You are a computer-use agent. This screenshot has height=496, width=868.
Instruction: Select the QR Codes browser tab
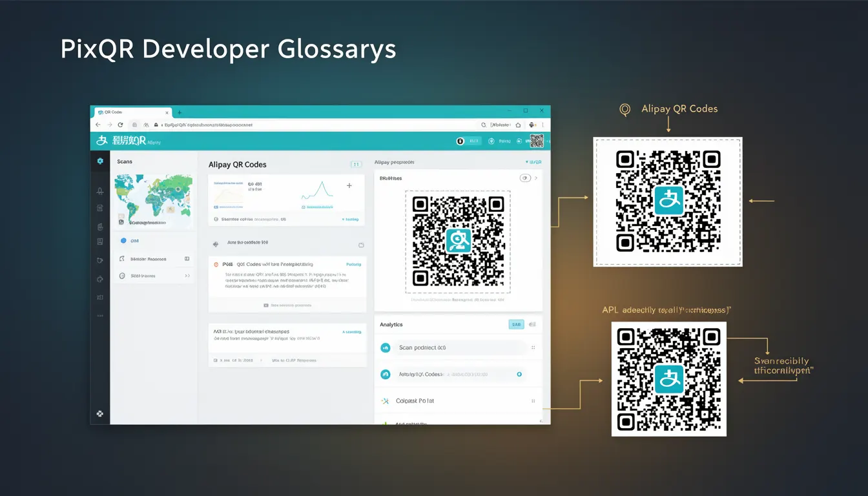tap(132, 112)
